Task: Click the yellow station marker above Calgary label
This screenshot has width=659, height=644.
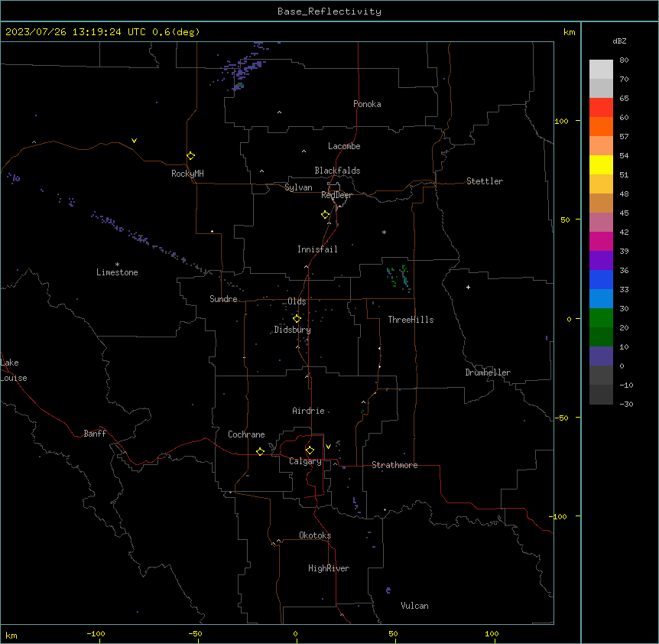Action: 310,450
